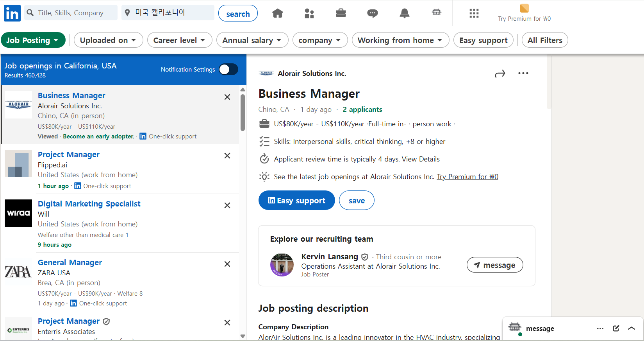Open the profile building icon in navbar
Image resolution: width=644 pixels, height=341 pixels.
point(437,13)
